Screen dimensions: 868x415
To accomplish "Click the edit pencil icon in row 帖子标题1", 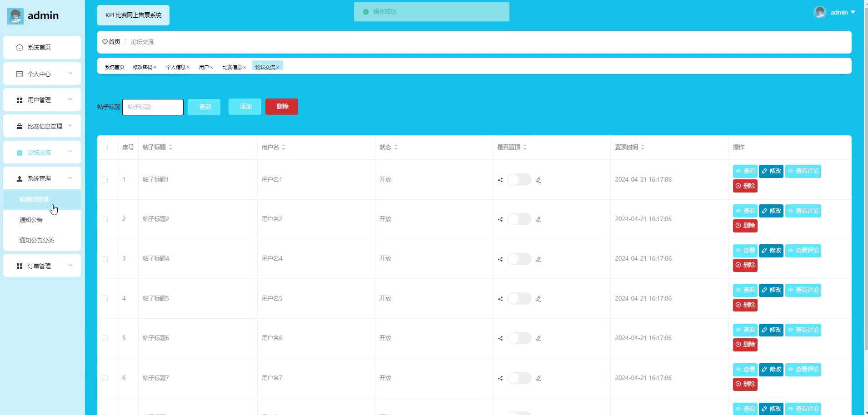I will 539,180.
